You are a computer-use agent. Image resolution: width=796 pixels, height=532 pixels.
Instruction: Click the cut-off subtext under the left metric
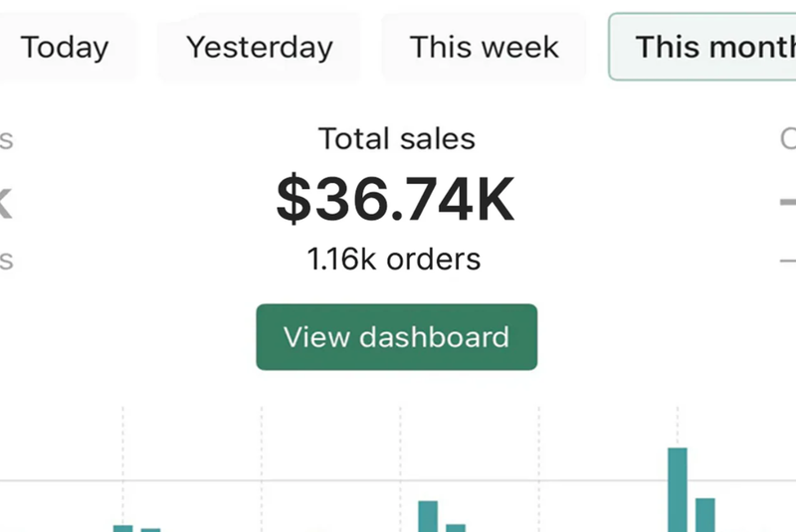click(x=6, y=261)
